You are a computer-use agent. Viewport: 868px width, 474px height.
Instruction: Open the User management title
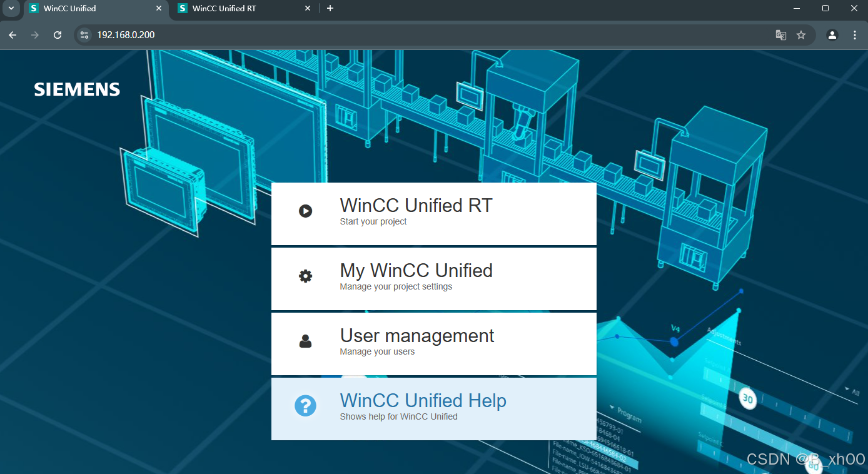click(417, 335)
